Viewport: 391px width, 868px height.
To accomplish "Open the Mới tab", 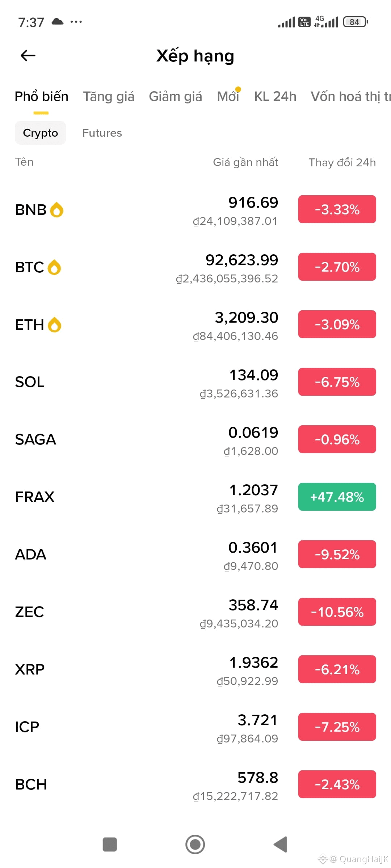I will coord(228,97).
